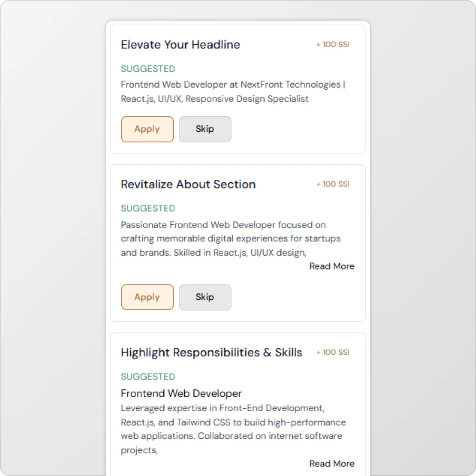Click the SUGGESTED label on Responsibilities card
The image size is (476, 476).
[x=148, y=376]
